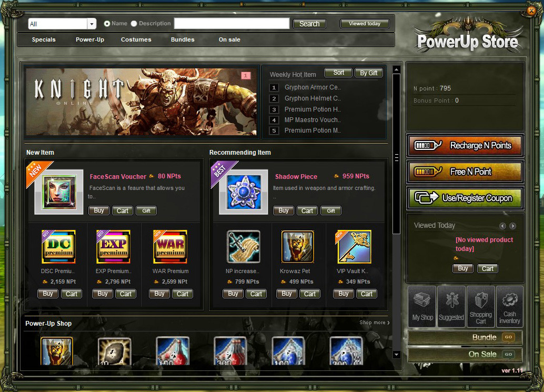Click the search text field
Screen dimensions: 544x392
coord(232,24)
